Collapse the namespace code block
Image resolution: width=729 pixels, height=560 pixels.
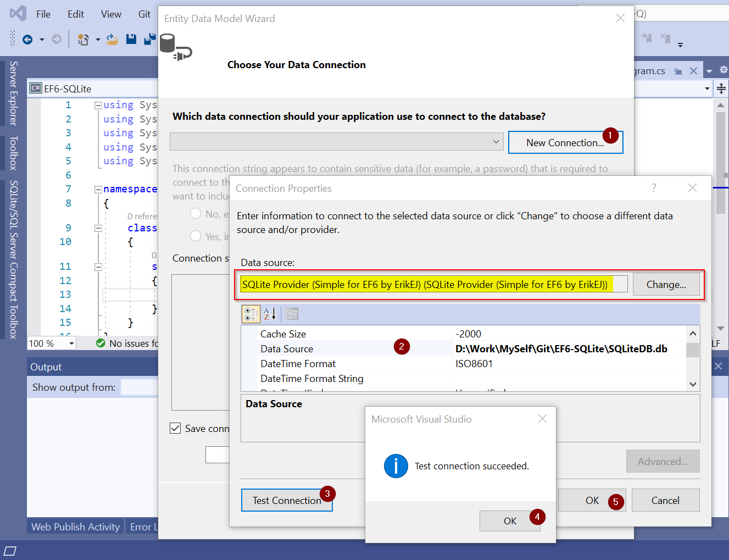tap(98, 189)
